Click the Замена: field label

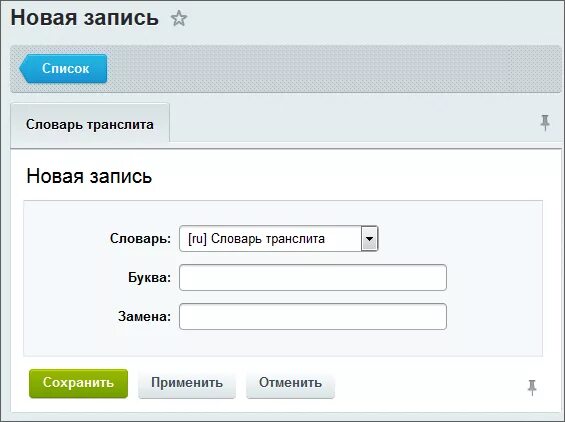144,316
